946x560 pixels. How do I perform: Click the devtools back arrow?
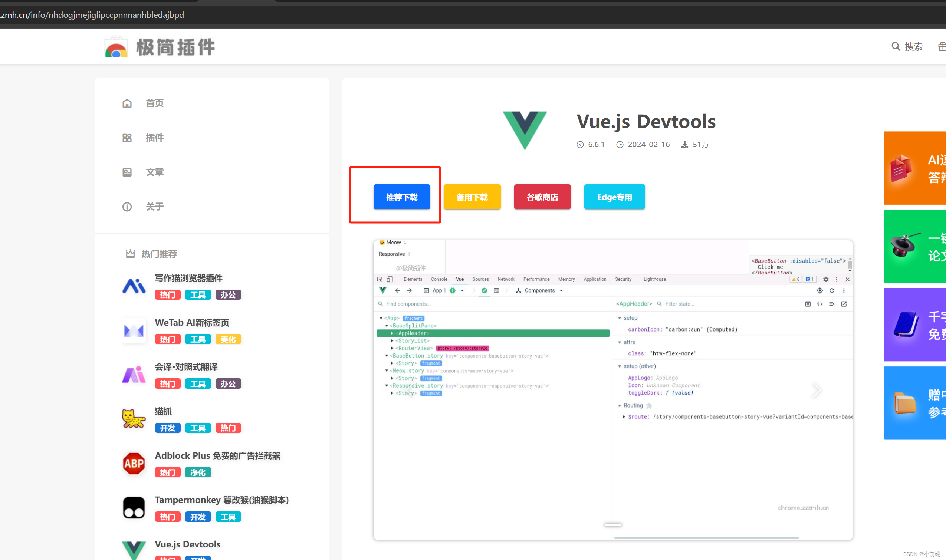click(x=397, y=290)
